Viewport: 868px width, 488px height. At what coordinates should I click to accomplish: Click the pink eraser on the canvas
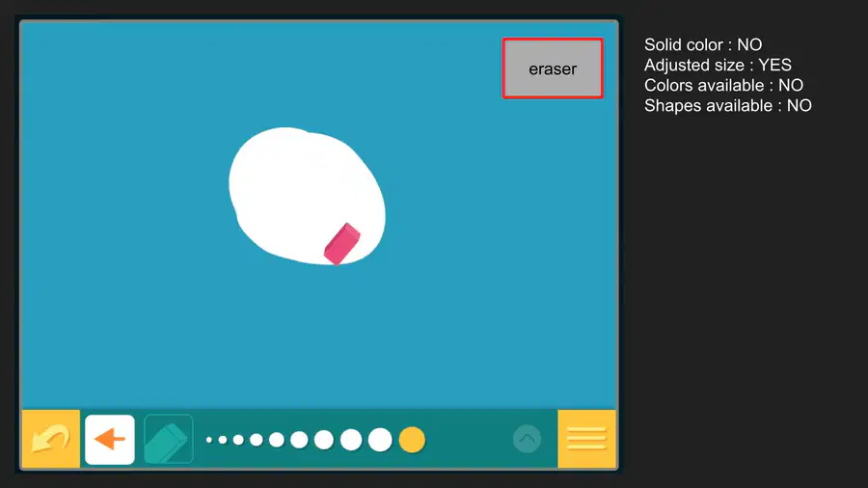pos(342,244)
